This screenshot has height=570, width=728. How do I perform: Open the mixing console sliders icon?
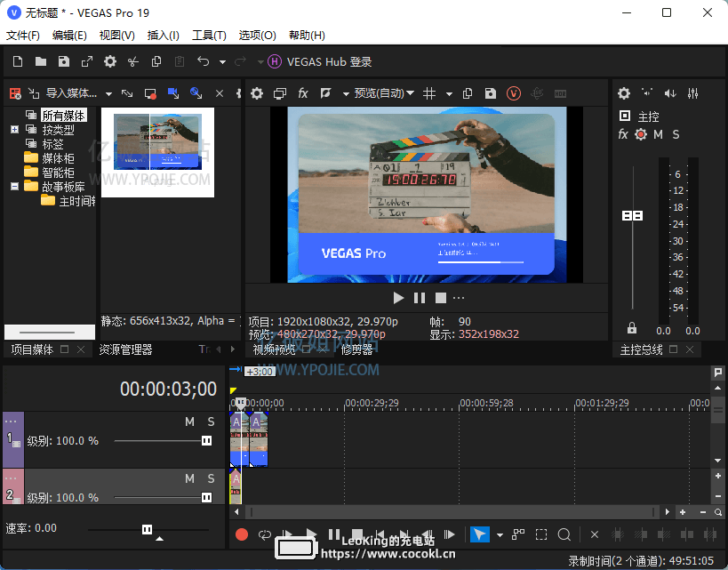pos(692,93)
